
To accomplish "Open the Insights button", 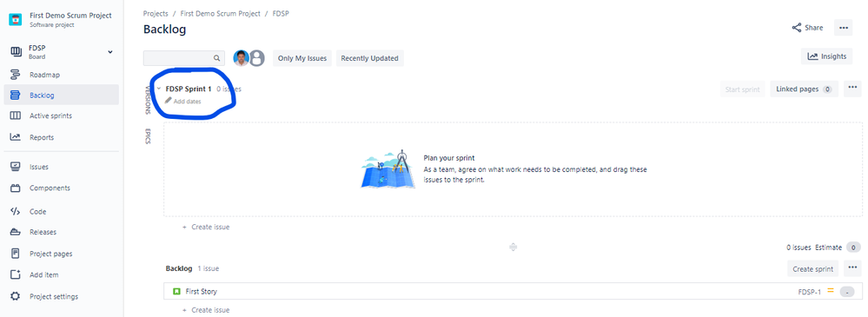I will 827,56.
